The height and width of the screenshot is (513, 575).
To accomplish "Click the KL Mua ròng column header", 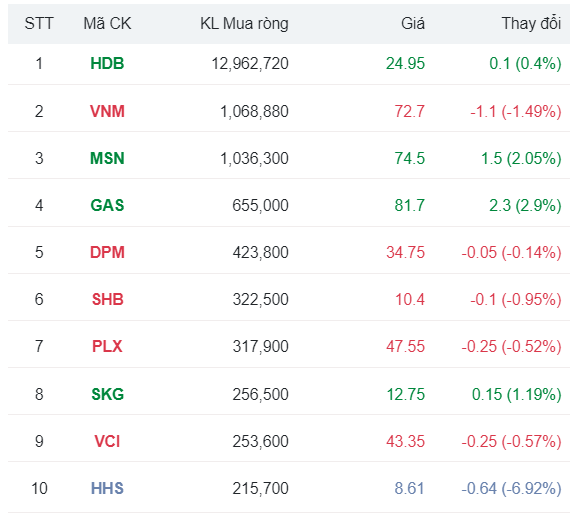I will [244, 23].
